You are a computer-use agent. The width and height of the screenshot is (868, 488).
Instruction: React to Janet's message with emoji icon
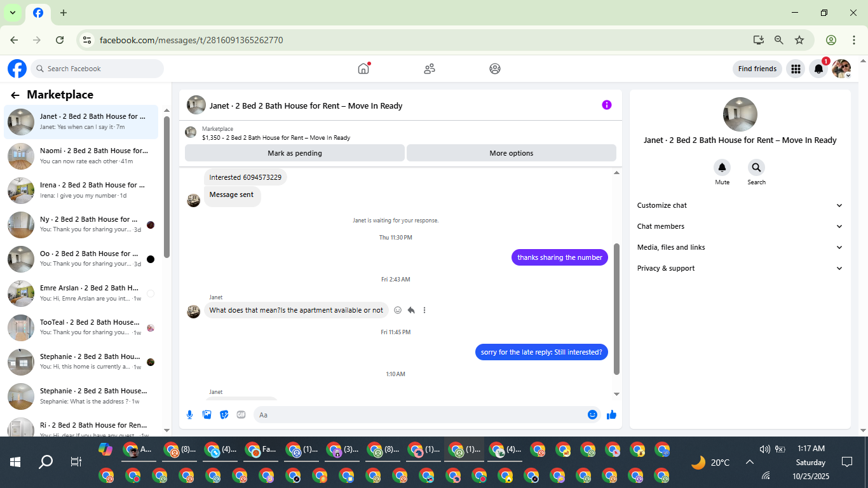click(398, 310)
